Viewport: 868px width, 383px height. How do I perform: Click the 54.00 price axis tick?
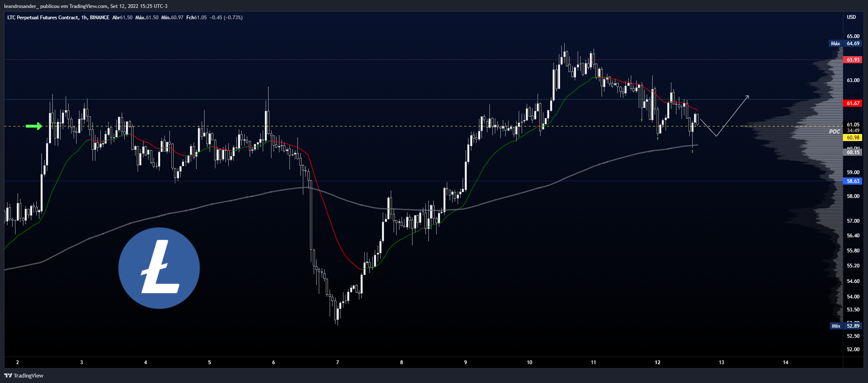click(x=853, y=297)
